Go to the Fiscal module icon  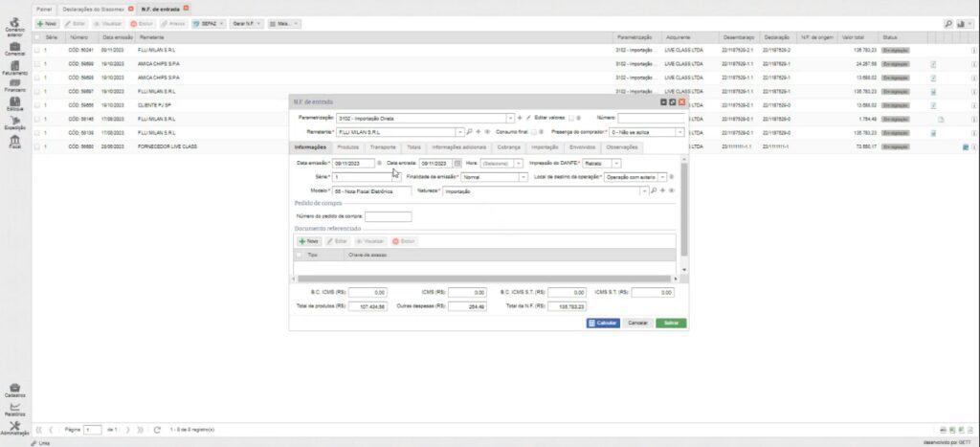pos(14,142)
